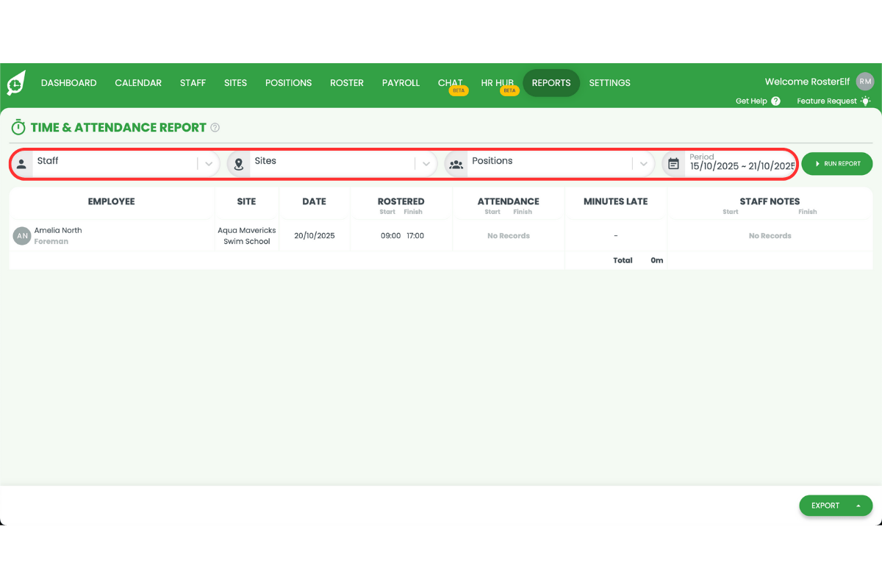Click the RM avatar circle top right
Screen dimensions: 882x588
pyautogui.click(x=864, y=81)
